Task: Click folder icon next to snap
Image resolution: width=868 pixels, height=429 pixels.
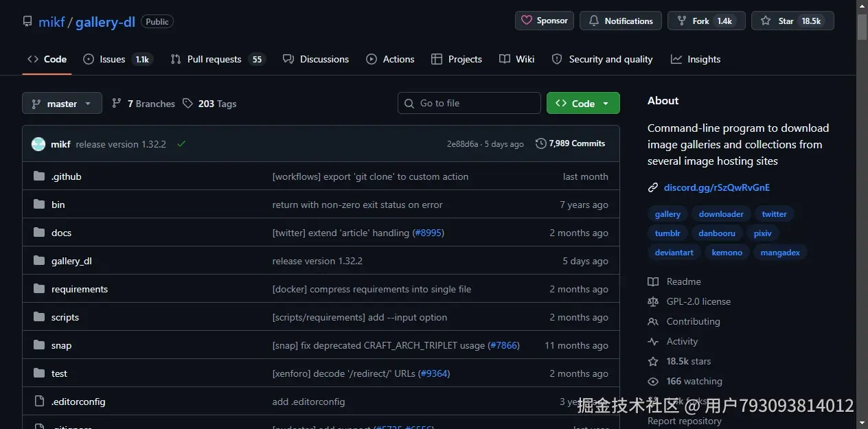Action: coord(38,345)
